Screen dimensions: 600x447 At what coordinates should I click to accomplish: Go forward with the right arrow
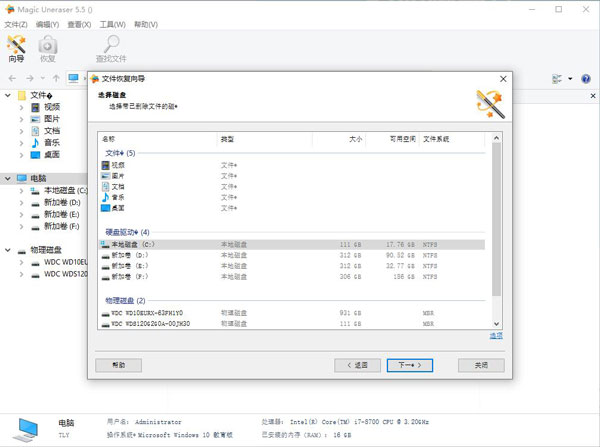[30, 78]
